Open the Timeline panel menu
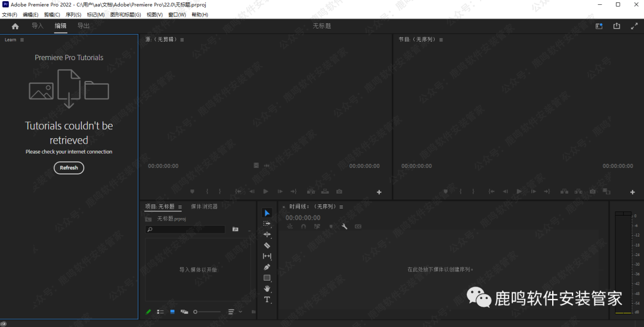This screenshot has height=327, width=644. pos(341,207)
